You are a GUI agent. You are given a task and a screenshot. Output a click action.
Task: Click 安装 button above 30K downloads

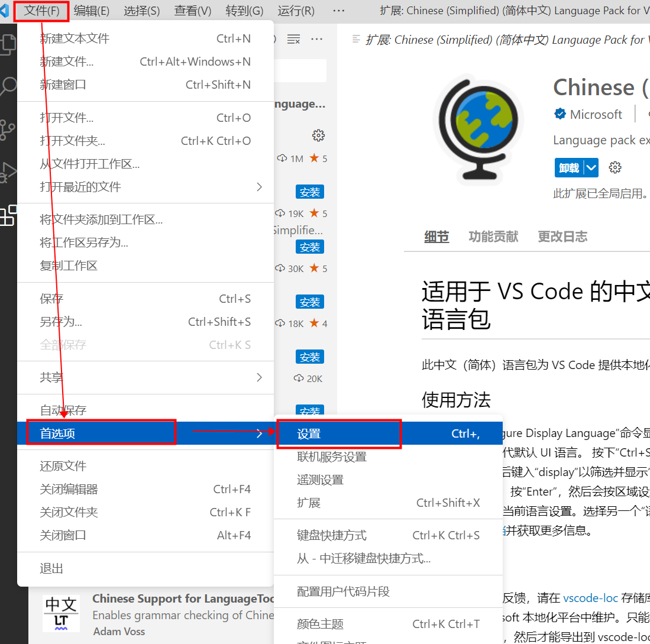pos(310,247)
